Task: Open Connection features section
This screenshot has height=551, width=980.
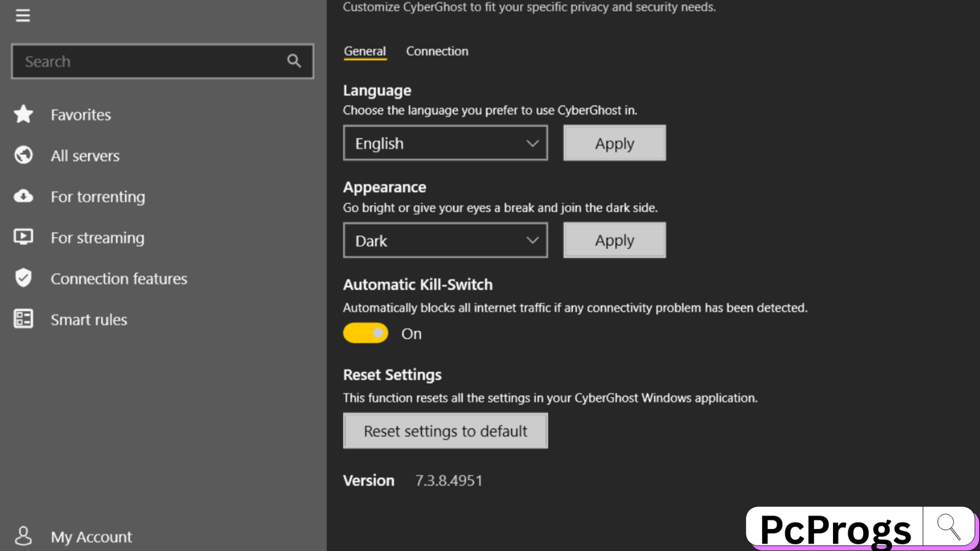Action: pyautogui.click(x=119, y=279)
